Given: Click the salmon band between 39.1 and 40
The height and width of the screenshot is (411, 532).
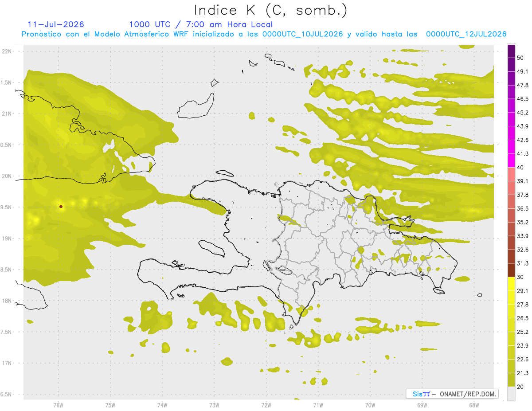Looking at the screenshot, I should point(512,174).
